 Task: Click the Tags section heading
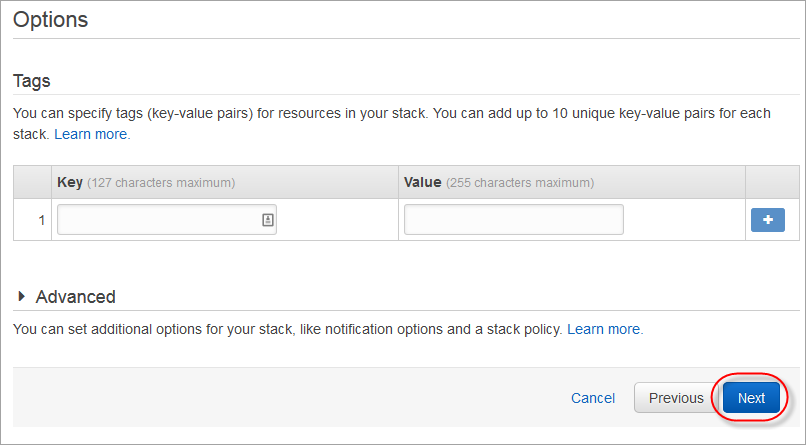pyautogui.click(x=31, y=81)
